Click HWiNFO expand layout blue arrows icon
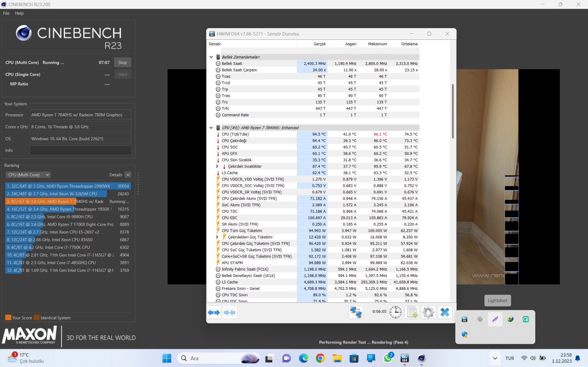This screenshot has height=367, width=588. pos(214,312)
